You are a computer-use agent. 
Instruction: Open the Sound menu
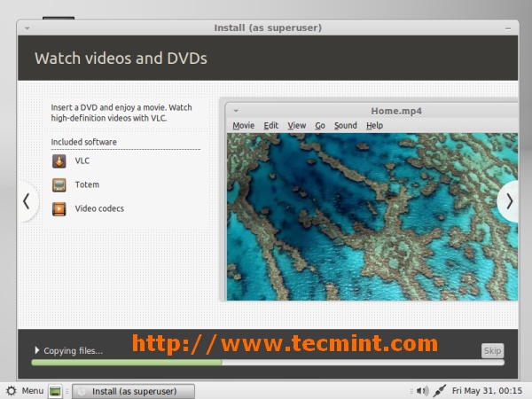click(x=346, y=126)
